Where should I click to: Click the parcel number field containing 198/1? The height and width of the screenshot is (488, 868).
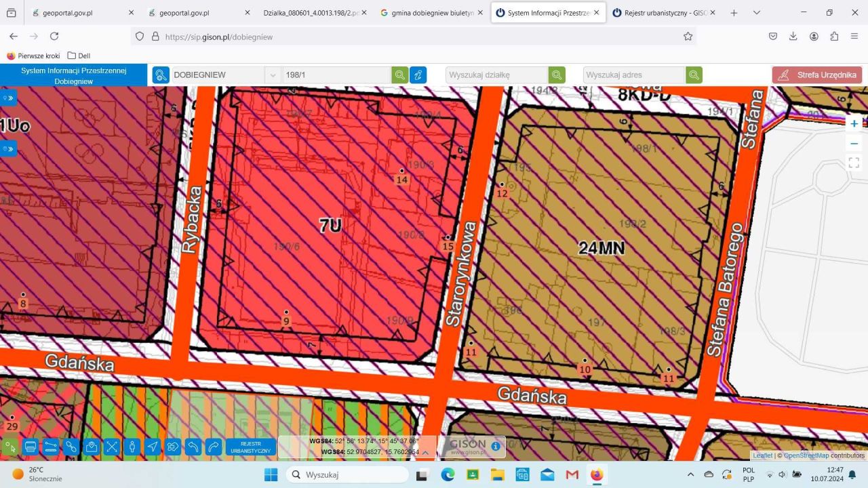pyautogui.click(x=336, y=75)
